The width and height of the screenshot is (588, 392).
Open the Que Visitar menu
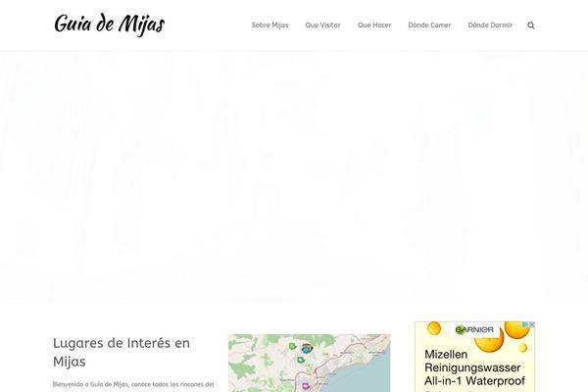coord(322,25)
